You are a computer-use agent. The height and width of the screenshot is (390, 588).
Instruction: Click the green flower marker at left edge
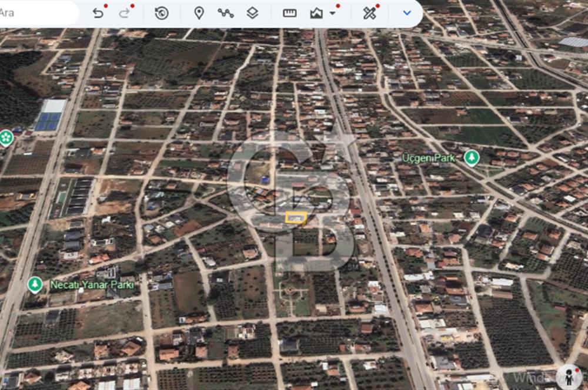tap(6, 137)
